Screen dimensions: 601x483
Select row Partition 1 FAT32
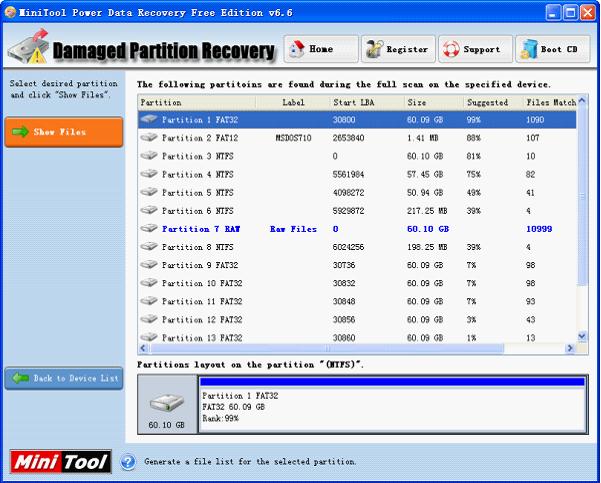click(357, 120)
